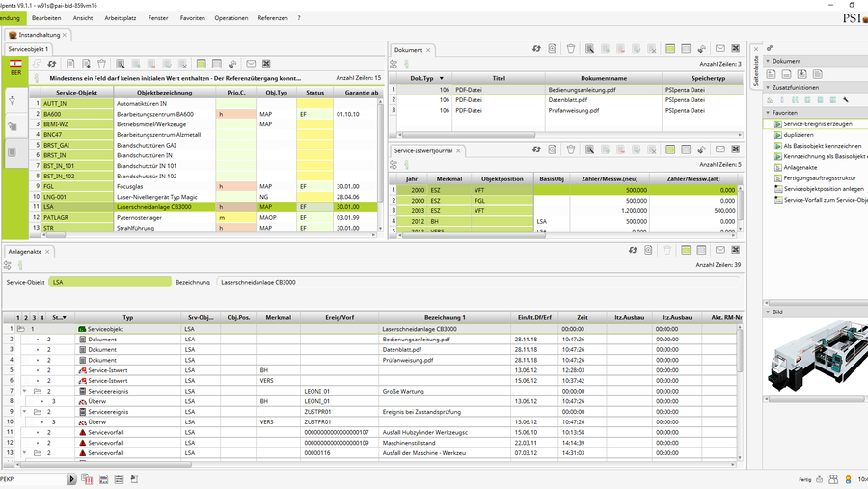Click the St. column sort arrow in Anlagenakte
The width and height of the screenshot is (868, 489).
pos(65,318)
